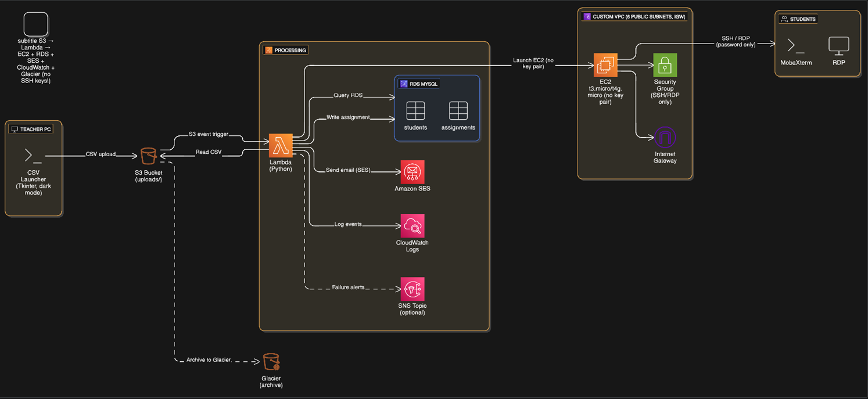Click the "students" table caption

coord(415,127)
